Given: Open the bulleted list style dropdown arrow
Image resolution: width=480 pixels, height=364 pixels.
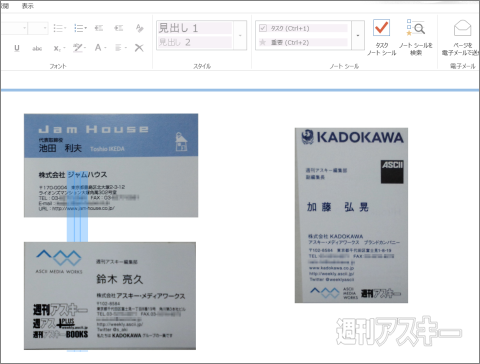Looking at the screenshot, I should click(65, 28).
